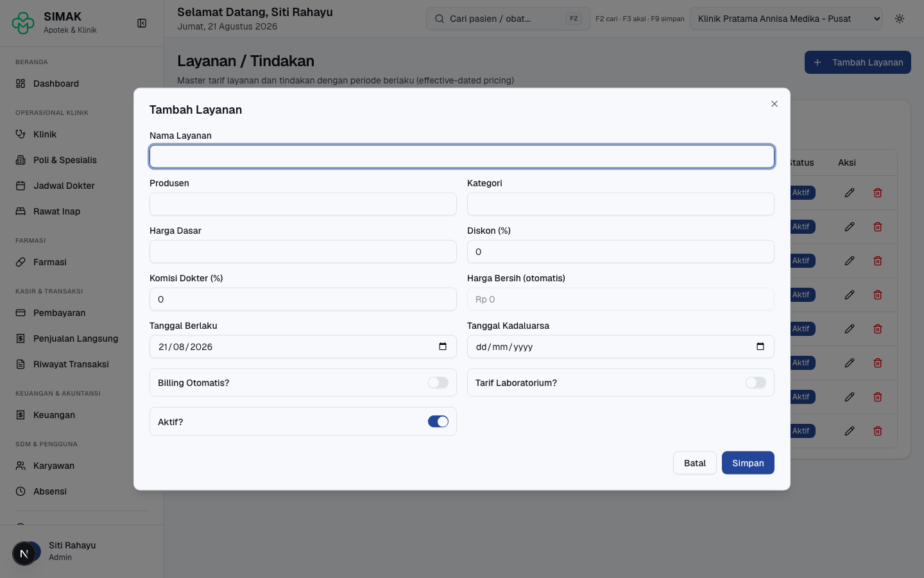Click the Selamat Datang, Siti Rahayu heading

pos(255,12)
